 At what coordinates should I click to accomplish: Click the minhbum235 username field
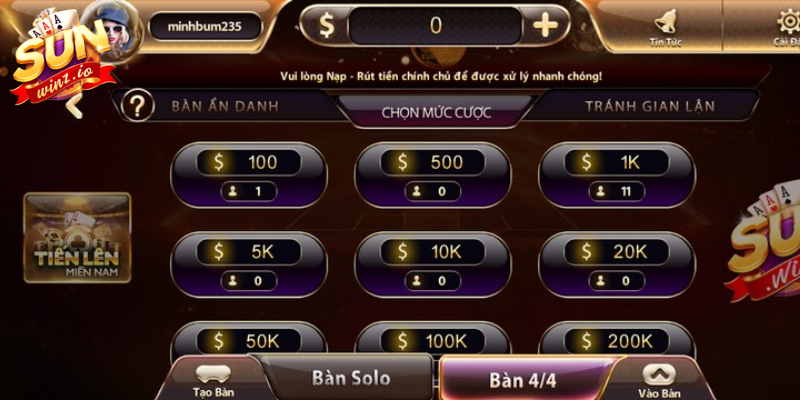(206, 27)
